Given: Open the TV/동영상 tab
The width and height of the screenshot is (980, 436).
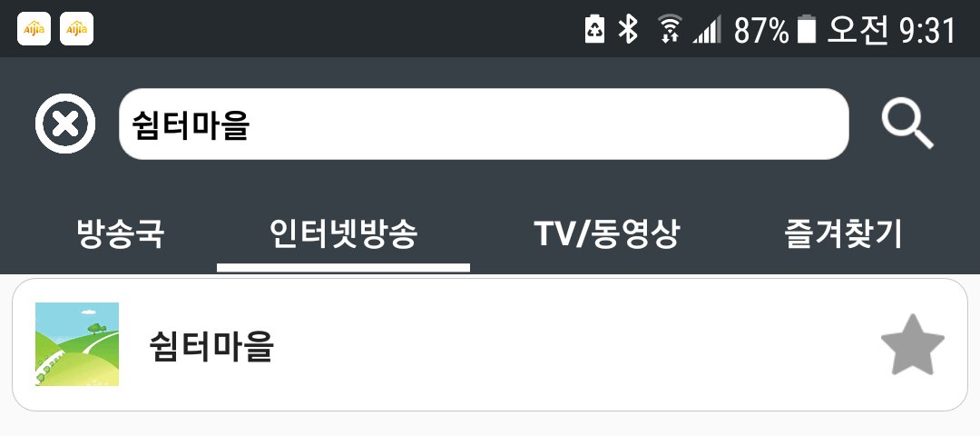Looking at the screenshot, I should point(606,234).
